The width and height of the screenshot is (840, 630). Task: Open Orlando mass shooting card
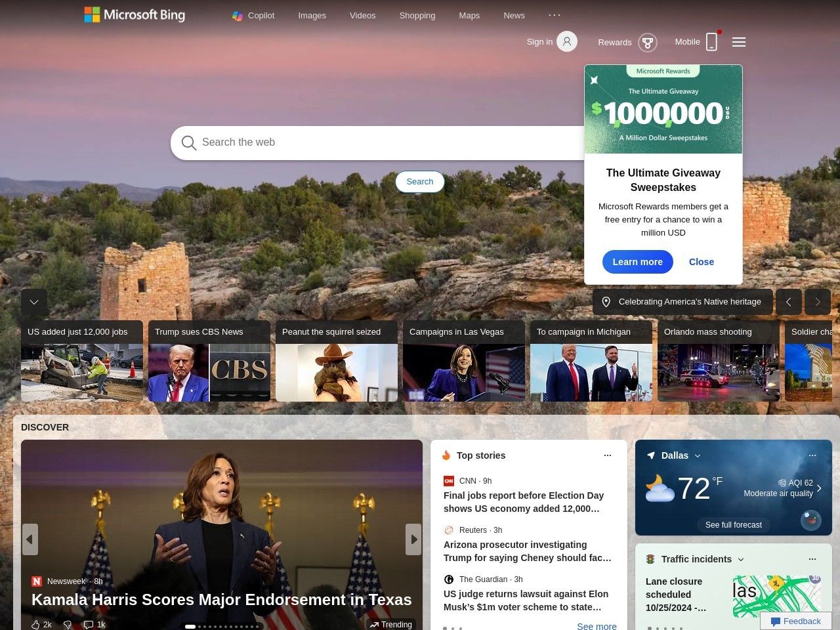pyautogui.click(x=719, y=361)
